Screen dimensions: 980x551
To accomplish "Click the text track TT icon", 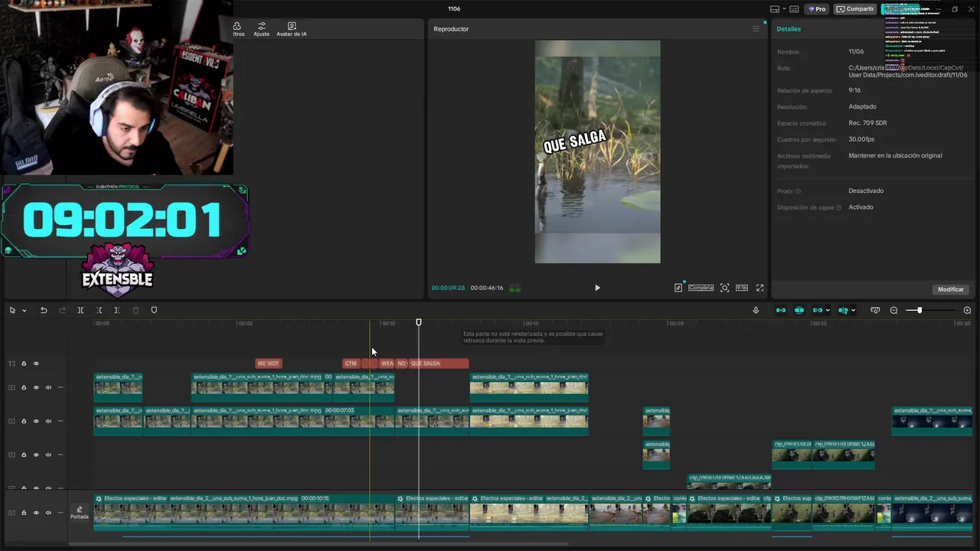I will 11,364.
